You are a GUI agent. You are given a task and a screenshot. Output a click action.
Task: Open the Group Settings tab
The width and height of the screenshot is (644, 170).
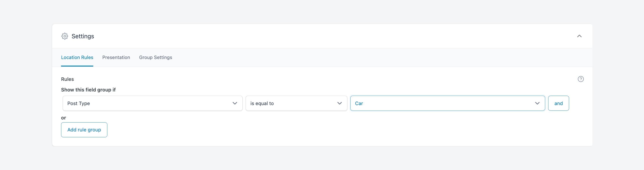[x=155, y=57]
